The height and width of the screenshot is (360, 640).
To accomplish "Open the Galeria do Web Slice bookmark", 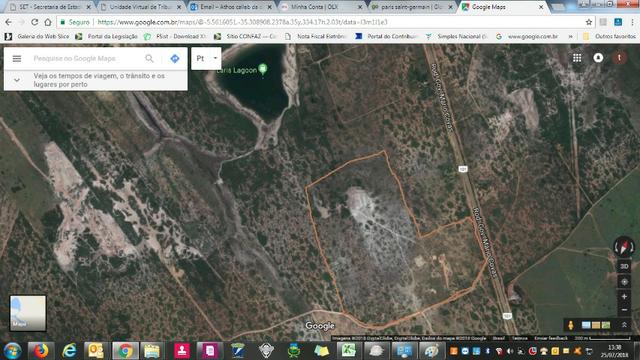I will pyautogui.click(x=37, y=36).
